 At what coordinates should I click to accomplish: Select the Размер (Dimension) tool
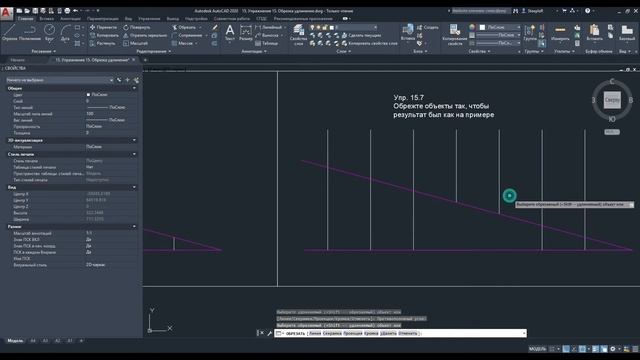click(x=246, y=33)
